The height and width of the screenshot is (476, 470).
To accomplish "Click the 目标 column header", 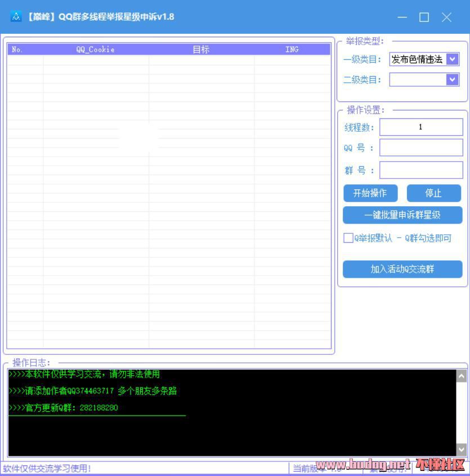I will click(201, 50).
